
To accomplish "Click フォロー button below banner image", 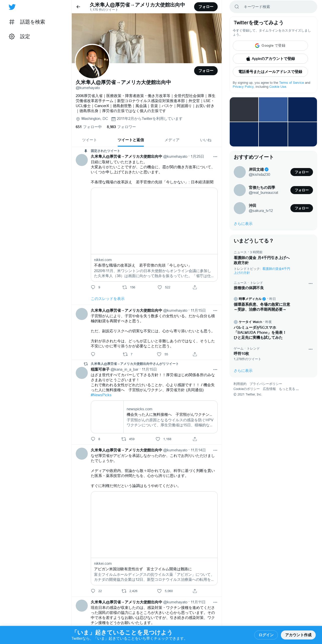I will tap(206, 71).
